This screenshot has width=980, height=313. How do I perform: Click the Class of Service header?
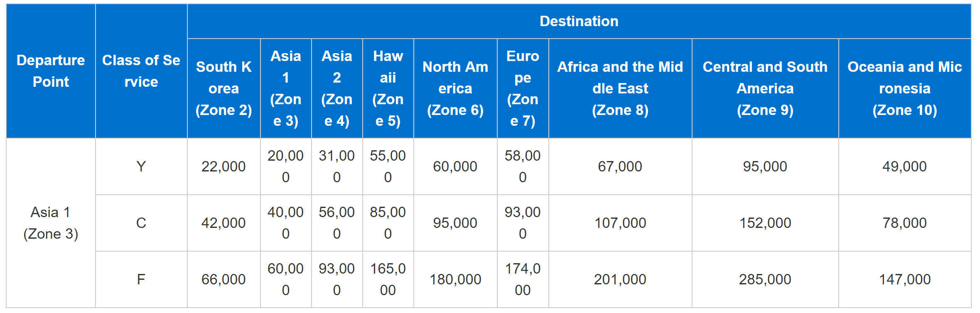(x=141, y=71)
